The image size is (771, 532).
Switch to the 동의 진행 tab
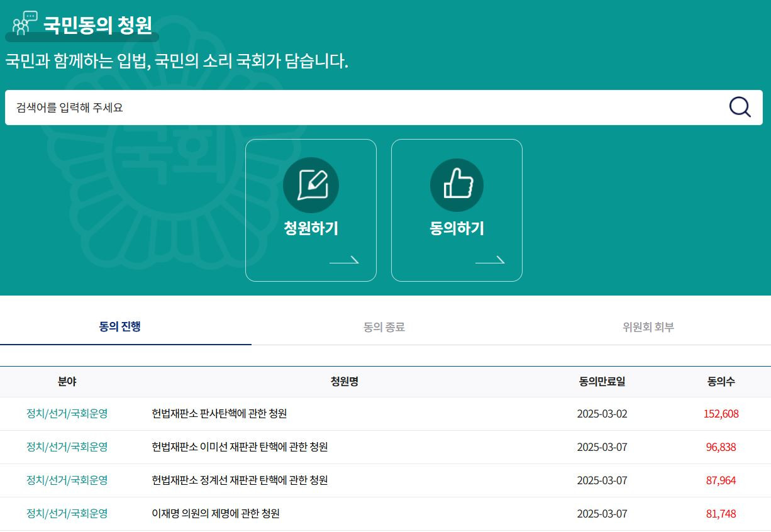tap(120, 326)
